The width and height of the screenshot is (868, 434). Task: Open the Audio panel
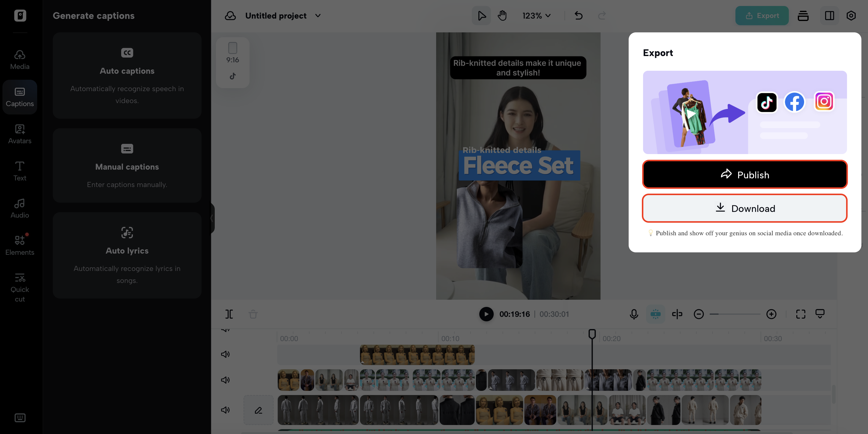click(x=19, y=208)
